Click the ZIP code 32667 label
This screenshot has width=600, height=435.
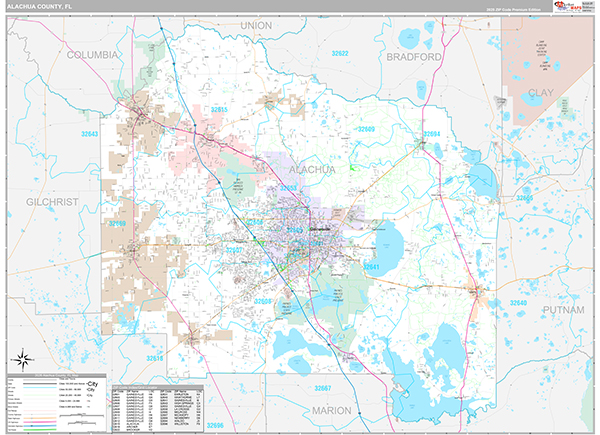[322, 388]
